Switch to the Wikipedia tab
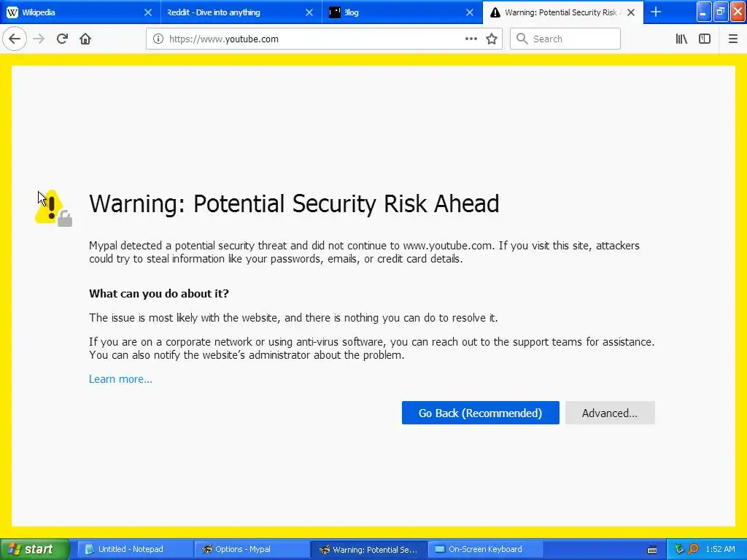Viewport: 747px width, 560px height. 80,12
